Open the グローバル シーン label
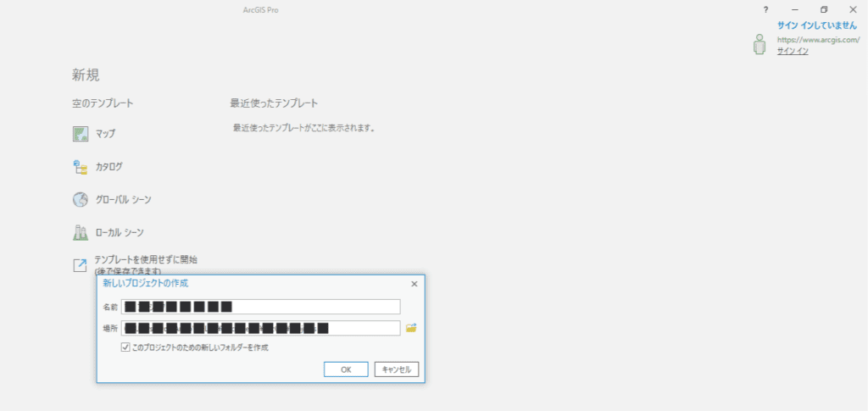 [124, 200]
